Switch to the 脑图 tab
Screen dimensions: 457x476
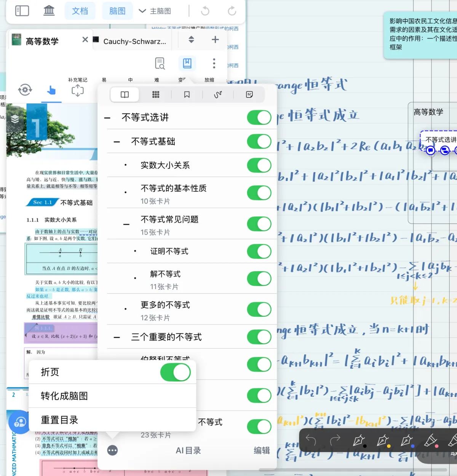point(117,11)
